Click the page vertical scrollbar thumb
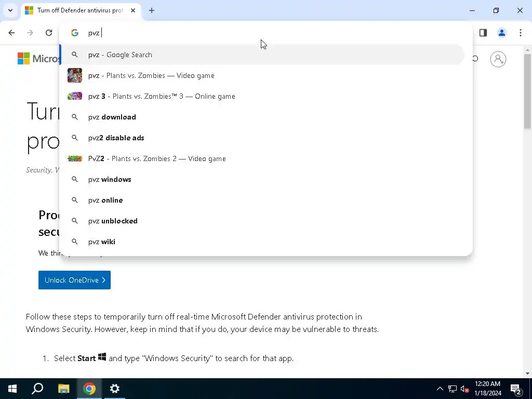This screenshot has height=399, width=532. [x=528, y=91]
